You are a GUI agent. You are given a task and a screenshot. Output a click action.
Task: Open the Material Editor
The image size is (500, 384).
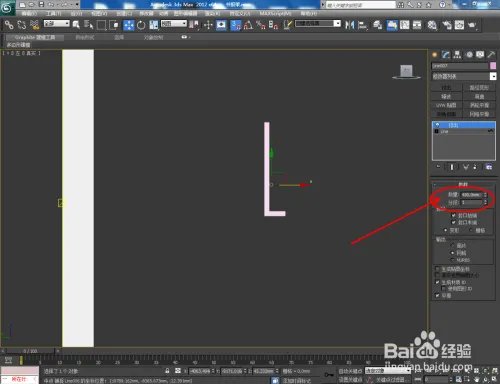(x=432, y=25)
